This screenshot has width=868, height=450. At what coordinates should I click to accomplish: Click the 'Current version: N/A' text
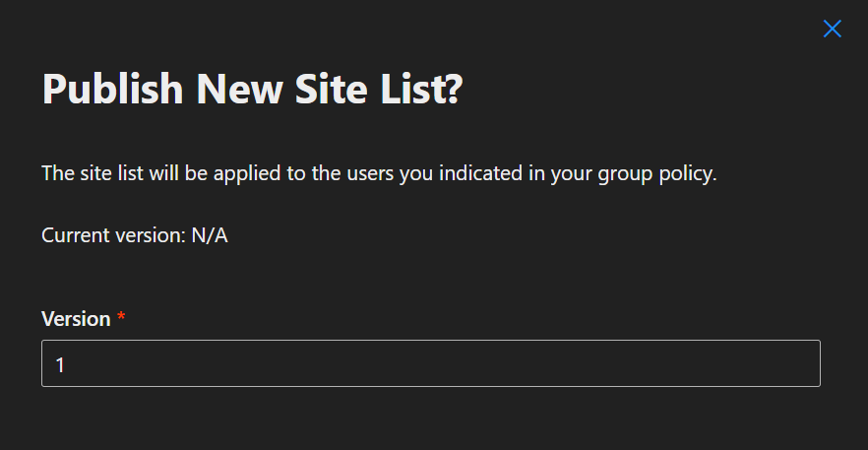pos(135,235)
